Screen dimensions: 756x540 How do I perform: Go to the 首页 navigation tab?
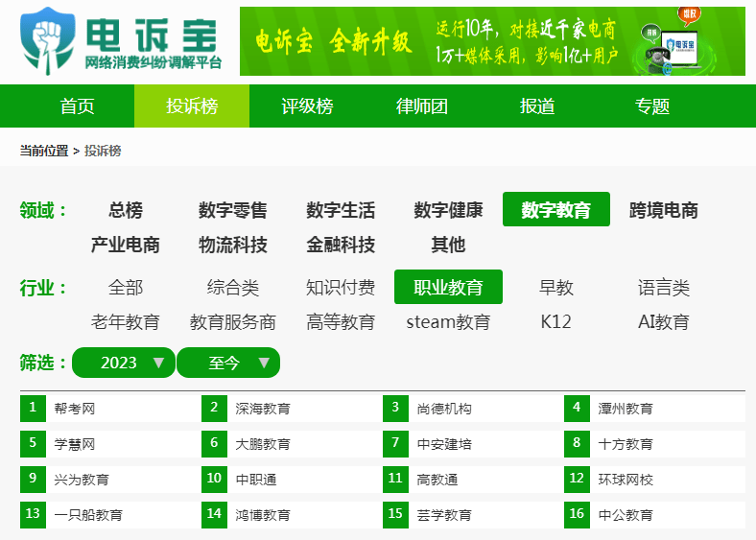(x=77, y=106)
